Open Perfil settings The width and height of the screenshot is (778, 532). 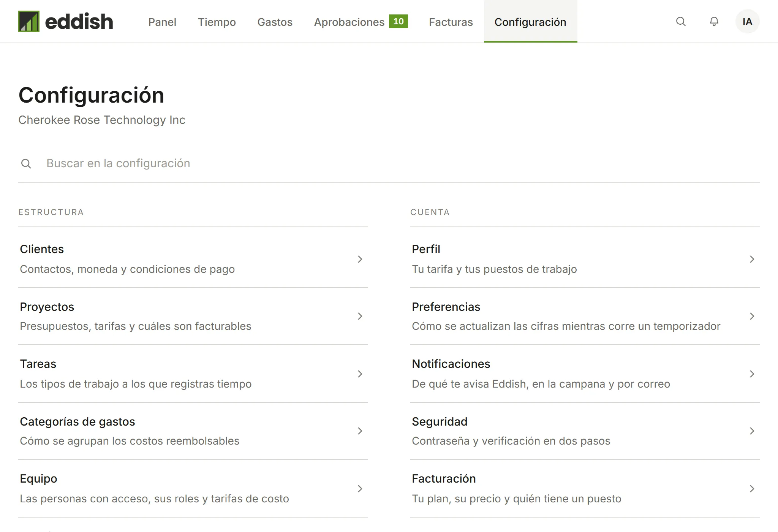point(585,259)
